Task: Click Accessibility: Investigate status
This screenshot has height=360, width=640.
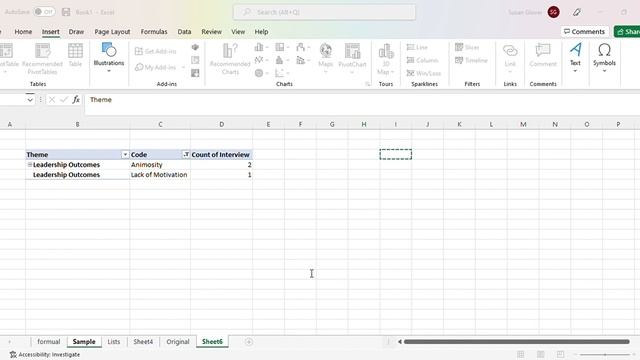Action: click(45, 355)
